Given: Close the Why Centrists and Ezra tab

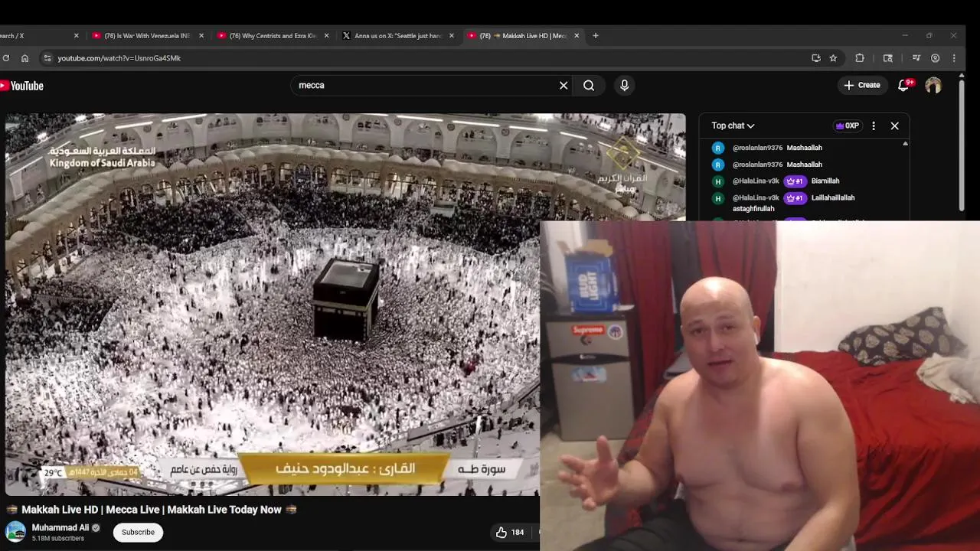Looking at the screenshot, I should [326, 35].
